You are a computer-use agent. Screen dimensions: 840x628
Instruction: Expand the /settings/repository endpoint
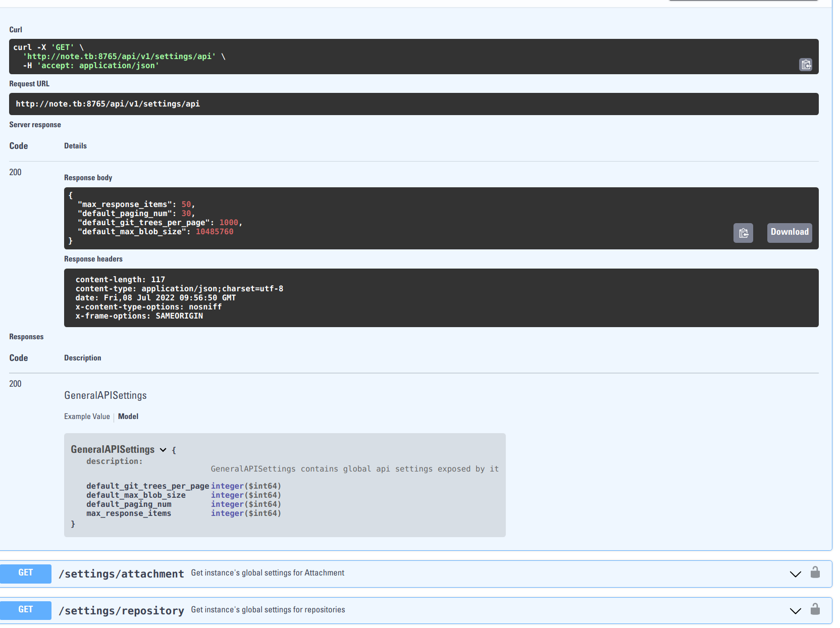(x=796, y=610)
